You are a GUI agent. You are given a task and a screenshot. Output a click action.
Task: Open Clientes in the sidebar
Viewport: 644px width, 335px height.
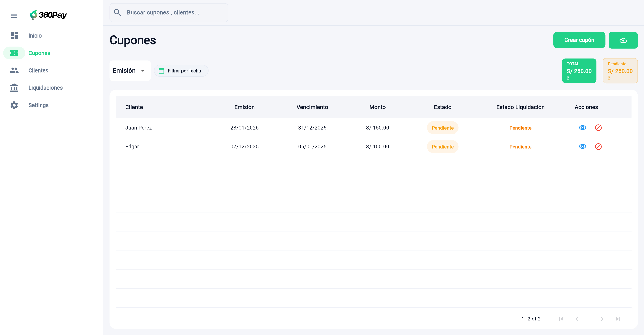click(38, 70)
